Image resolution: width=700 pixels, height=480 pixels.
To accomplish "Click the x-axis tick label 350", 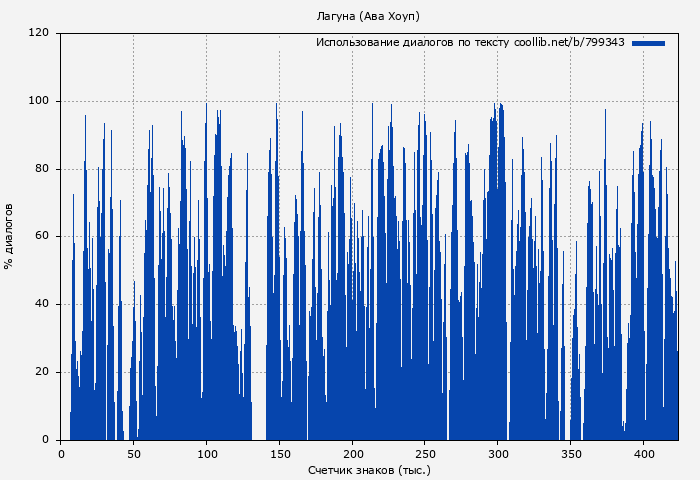I will point(570,453).
